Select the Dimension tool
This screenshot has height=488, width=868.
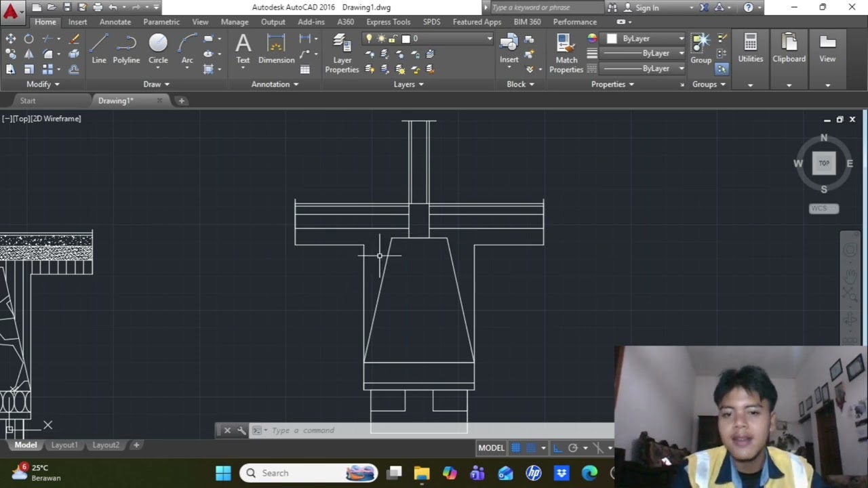(276, 49)
